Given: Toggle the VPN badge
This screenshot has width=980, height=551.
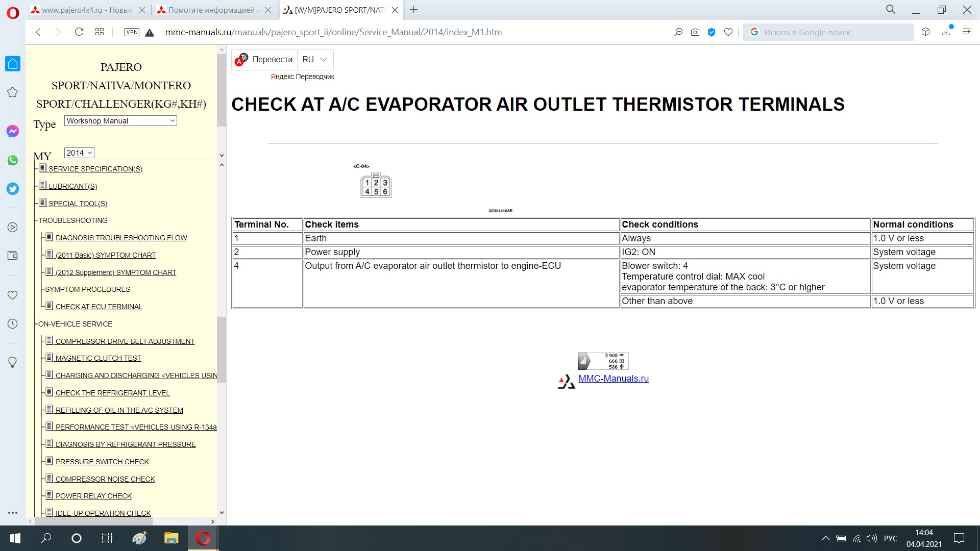Looking at the screenshot, I should [132, 32].
